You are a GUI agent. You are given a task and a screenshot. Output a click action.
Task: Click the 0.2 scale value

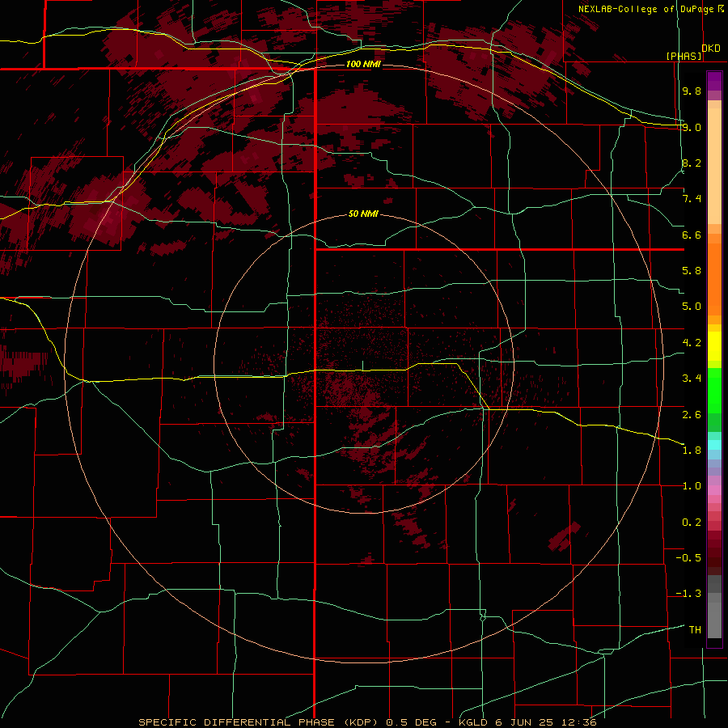click(692, 523)
